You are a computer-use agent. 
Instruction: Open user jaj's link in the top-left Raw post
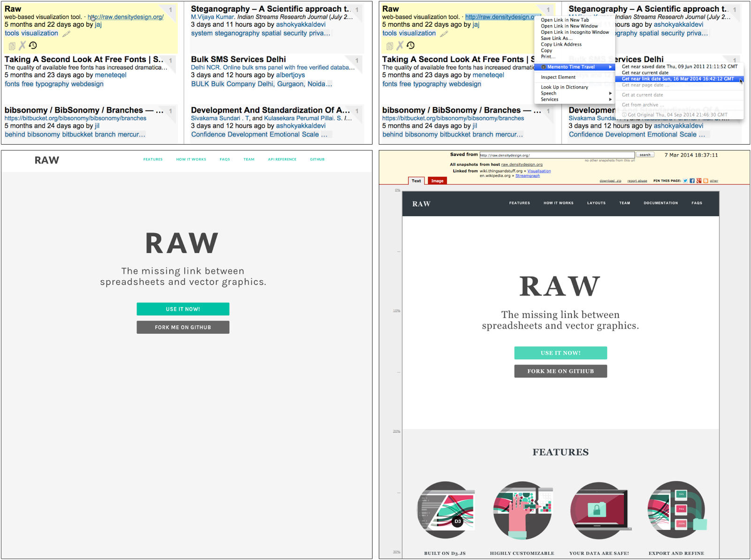98,24
